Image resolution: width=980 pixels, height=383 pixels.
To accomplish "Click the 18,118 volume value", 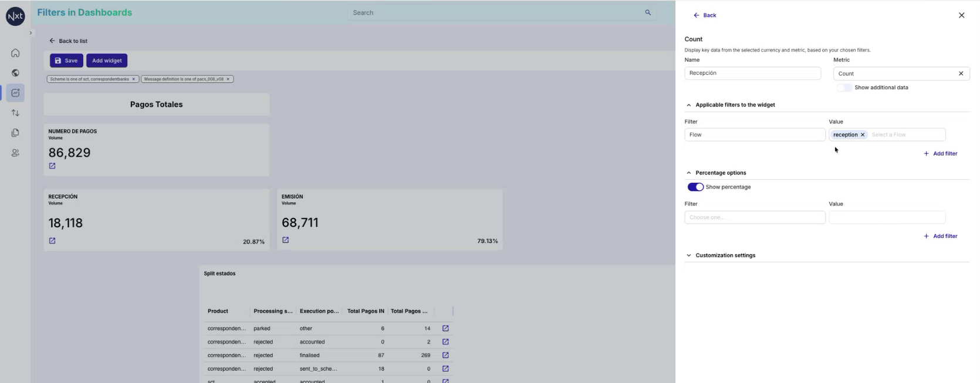I will pos(66,223).
